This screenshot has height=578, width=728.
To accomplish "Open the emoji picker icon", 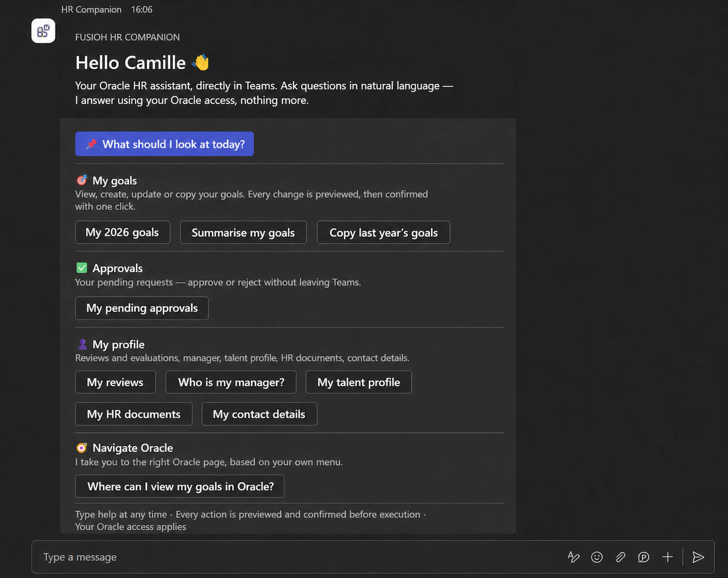I will (597, 557).
